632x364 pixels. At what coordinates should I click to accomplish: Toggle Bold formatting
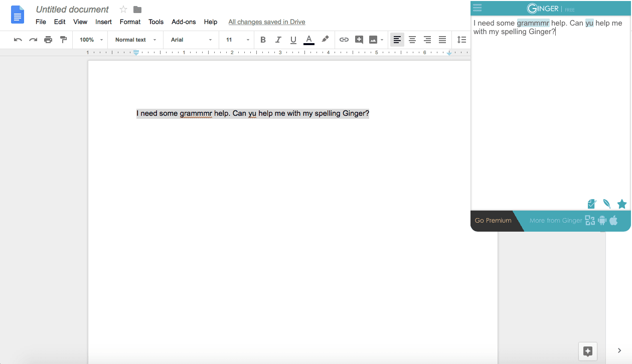[263, 40]
